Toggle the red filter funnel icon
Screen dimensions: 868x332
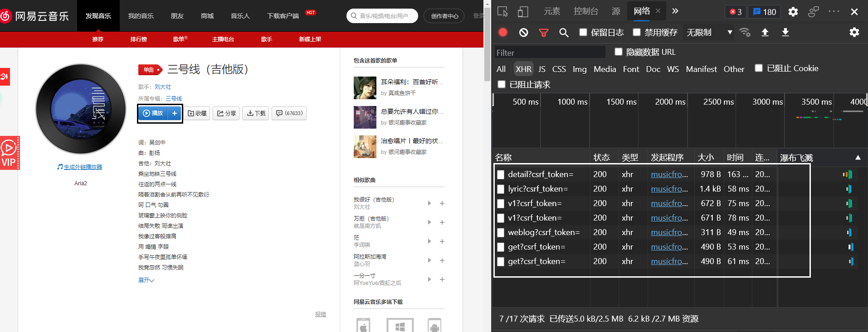543,33
